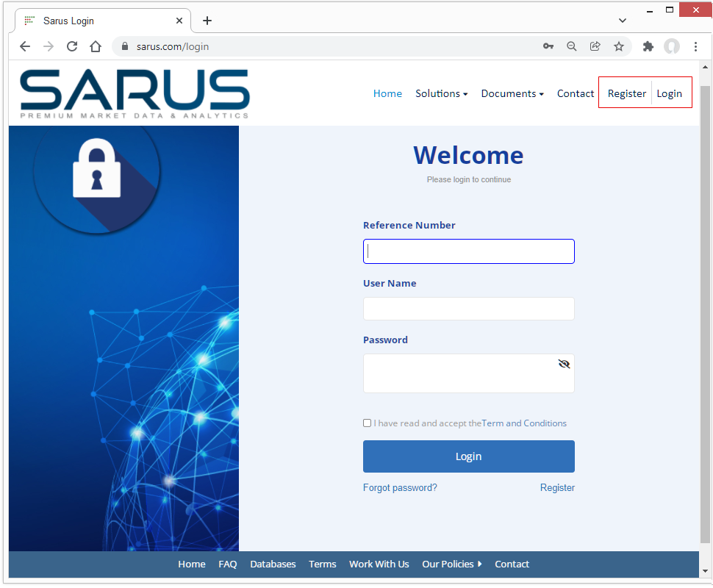Open Chrome three-dot menu
713x588 pixels.
(x=695, y=46)
